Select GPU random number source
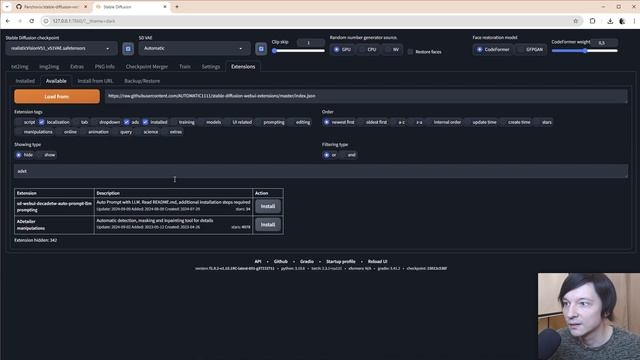Screen dimensions: 640x360 click(342, 49)
